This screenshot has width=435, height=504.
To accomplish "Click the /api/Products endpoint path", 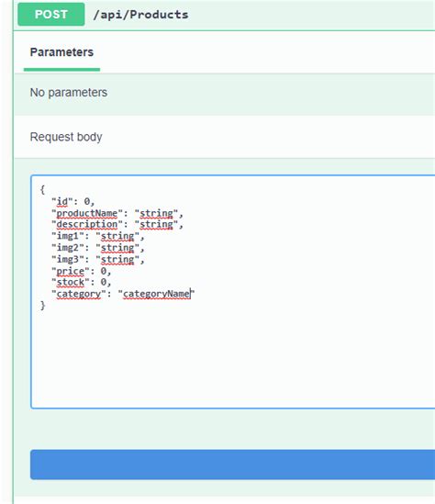I will (x=140, y=15).
